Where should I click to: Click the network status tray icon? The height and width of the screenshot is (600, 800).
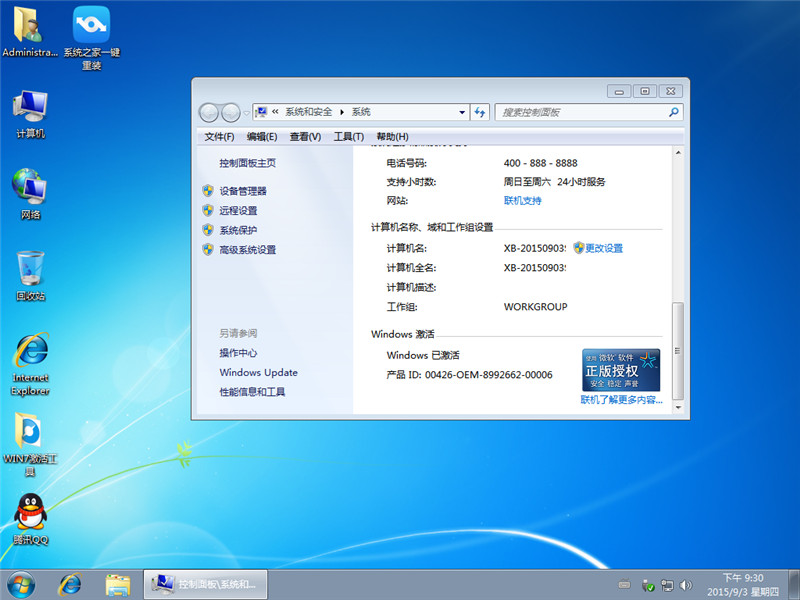pos(667,586)
